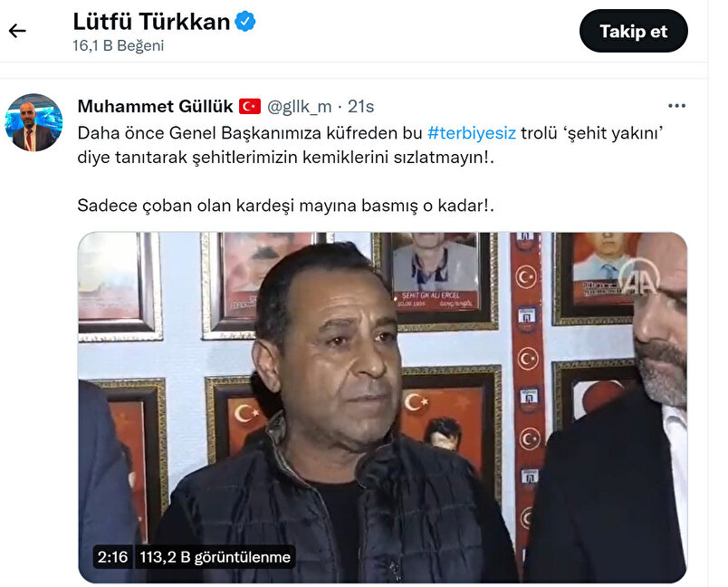Screen dimensions: 728x587
Task: Click the AA watermark logo on the video
Action: coord(639,277)
